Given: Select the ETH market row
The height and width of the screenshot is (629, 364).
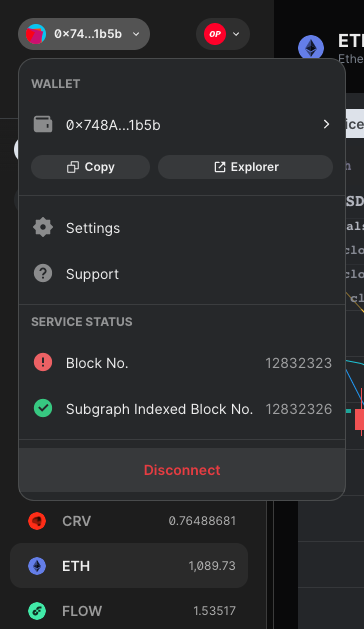Looking at the screenshot, I should coord(129,566).
